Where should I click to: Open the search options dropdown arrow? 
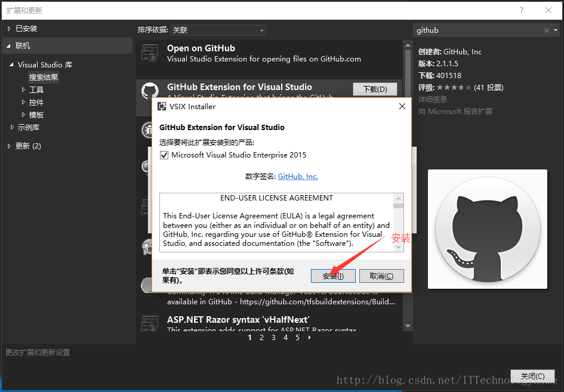click(x=556, y=30)
